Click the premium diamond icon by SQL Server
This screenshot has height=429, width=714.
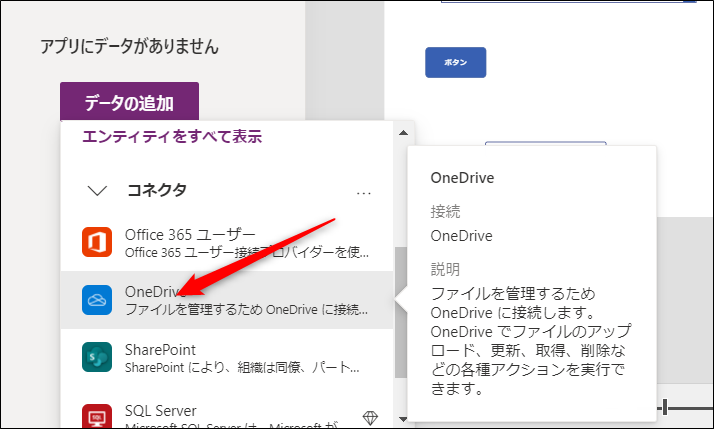pos(370,418)
